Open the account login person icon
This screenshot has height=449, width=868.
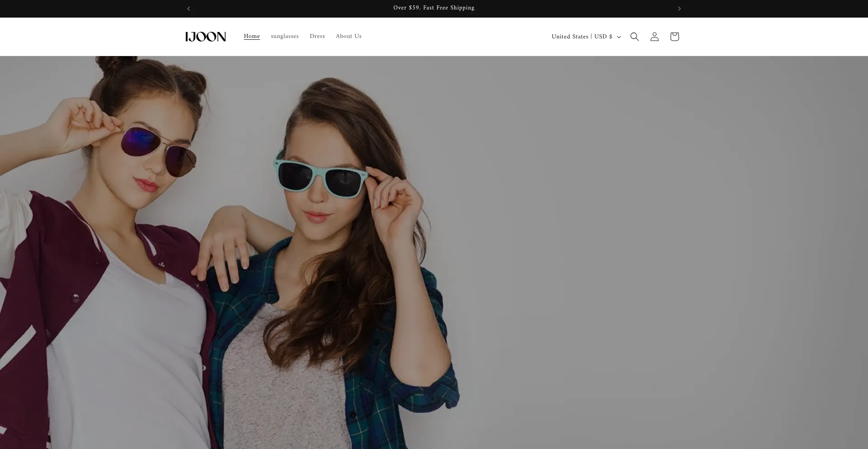[x=654, y=37]
